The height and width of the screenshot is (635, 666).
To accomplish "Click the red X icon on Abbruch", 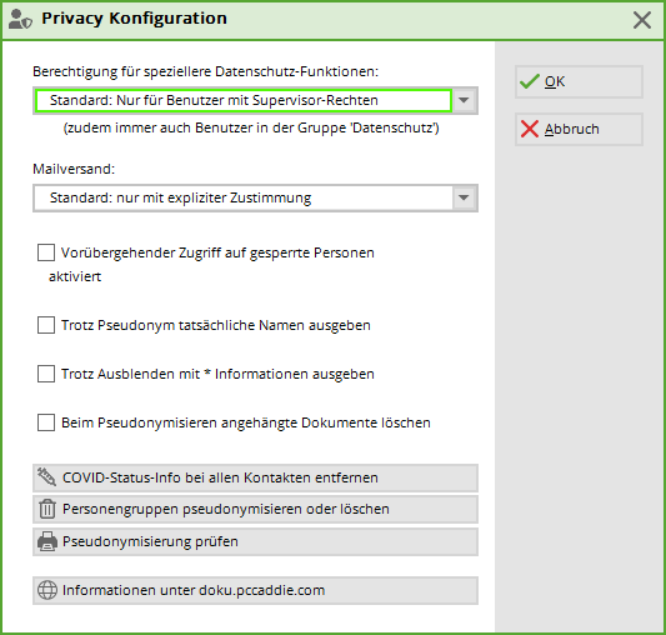I will tap(529, 129).
